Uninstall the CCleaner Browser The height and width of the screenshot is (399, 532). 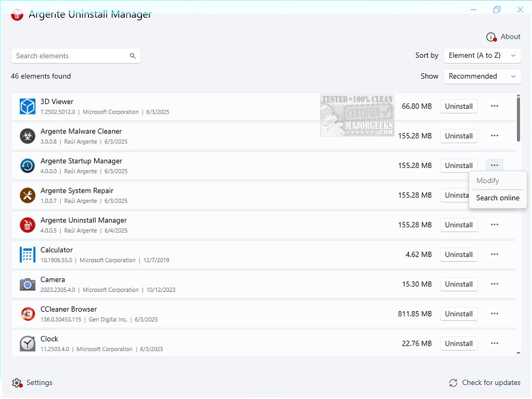pyautogui.click(x=459, y=313)
